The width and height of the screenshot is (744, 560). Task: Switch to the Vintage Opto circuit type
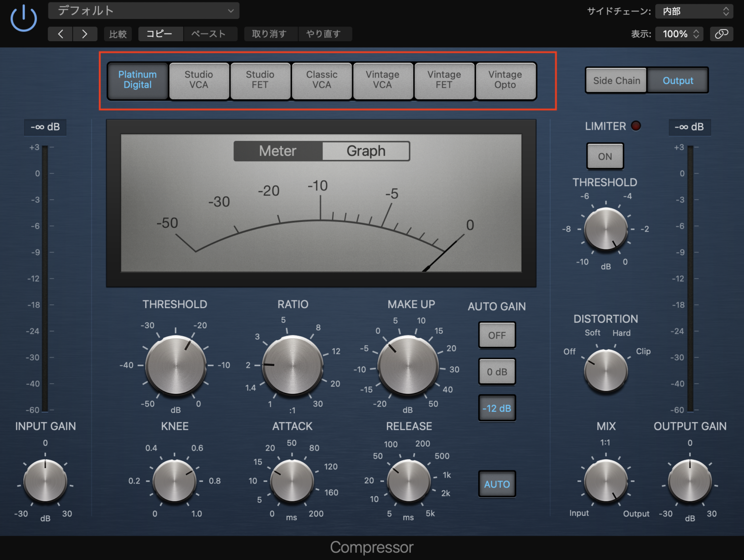pos(505,80)
